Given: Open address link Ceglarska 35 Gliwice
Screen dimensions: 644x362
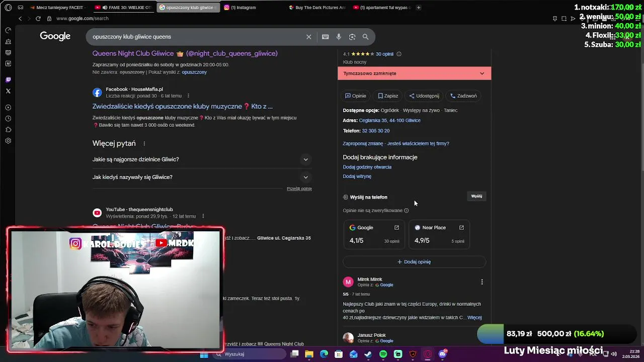Looking at the screenshot, I should coord(389,120).
